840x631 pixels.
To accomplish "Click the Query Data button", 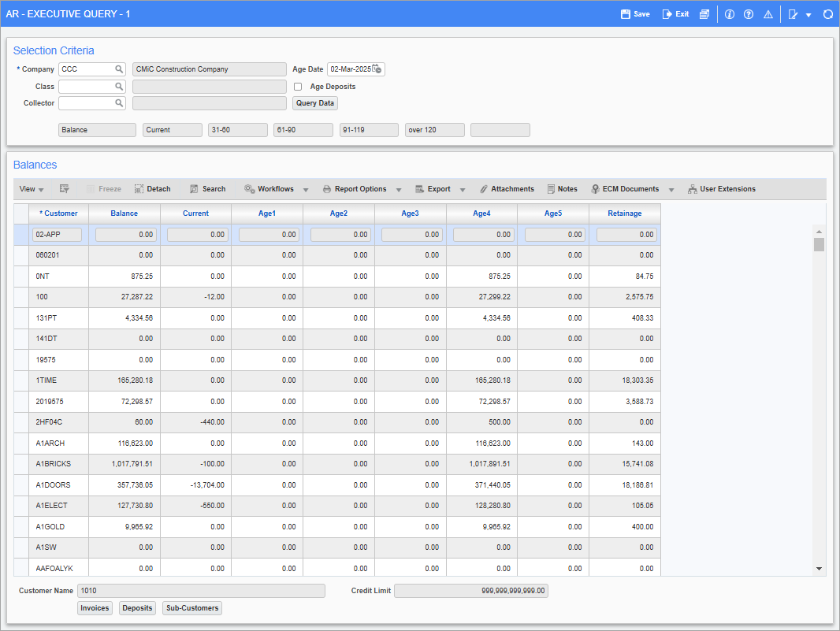I will pos(314,102).
